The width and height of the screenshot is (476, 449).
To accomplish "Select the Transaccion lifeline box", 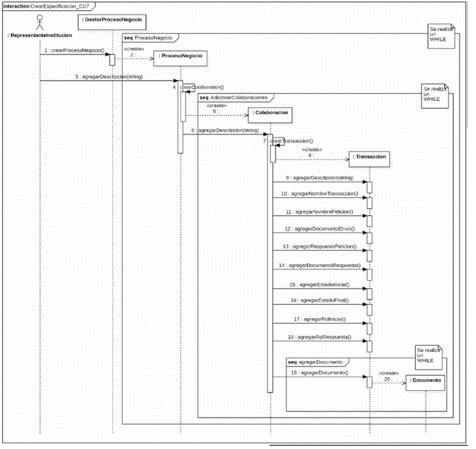I will 369,157.
